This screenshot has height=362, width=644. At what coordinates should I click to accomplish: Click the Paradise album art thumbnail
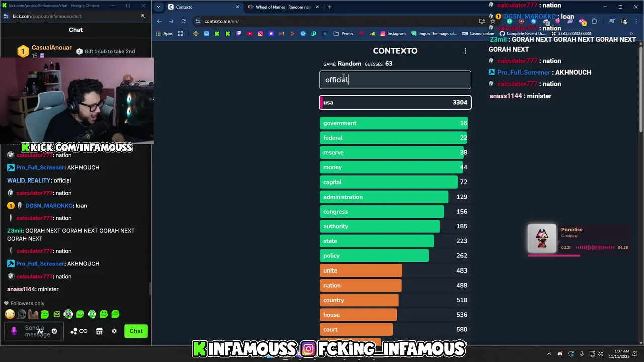[542, 238]
